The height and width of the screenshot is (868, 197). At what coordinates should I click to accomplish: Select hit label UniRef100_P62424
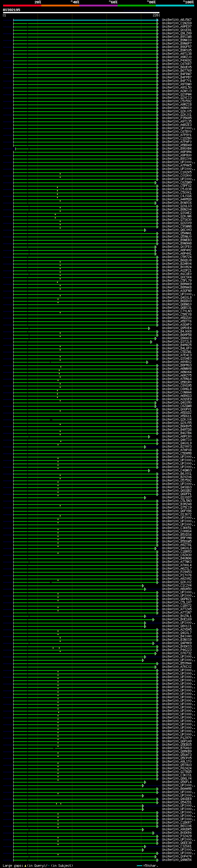click(177, 768)
